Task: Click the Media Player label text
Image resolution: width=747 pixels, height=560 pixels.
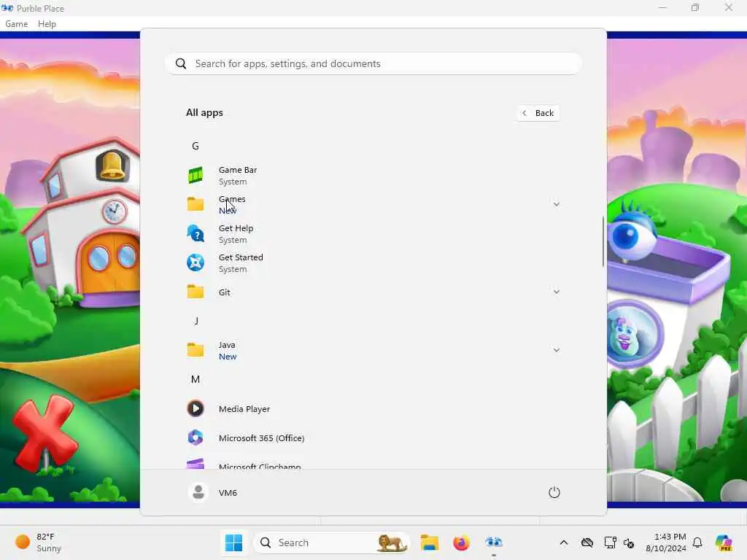Action: (x=244, y=409)
